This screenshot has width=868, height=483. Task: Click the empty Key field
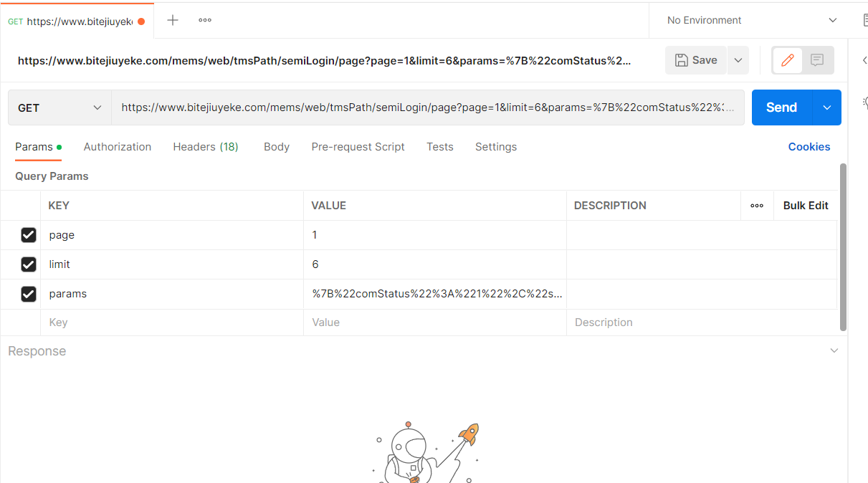tap(172, 322)
